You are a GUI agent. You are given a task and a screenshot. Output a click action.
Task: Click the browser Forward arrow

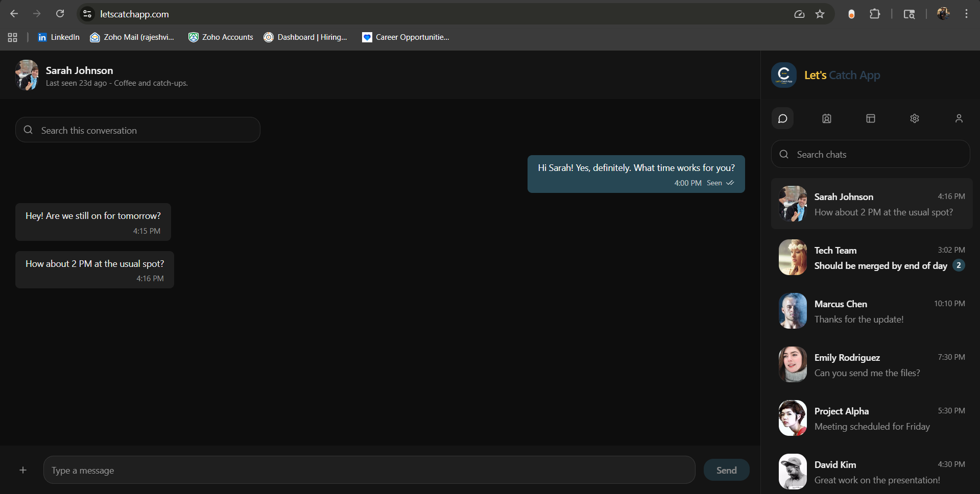(37, 14)
